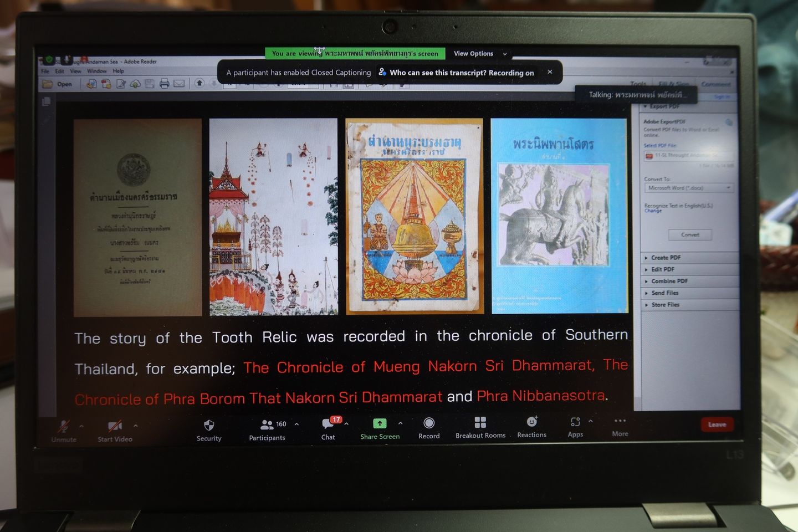Image resolution: width=798 pixels, height=532 pixels.
Task: Click the Change language link
Action: [653, 211]
